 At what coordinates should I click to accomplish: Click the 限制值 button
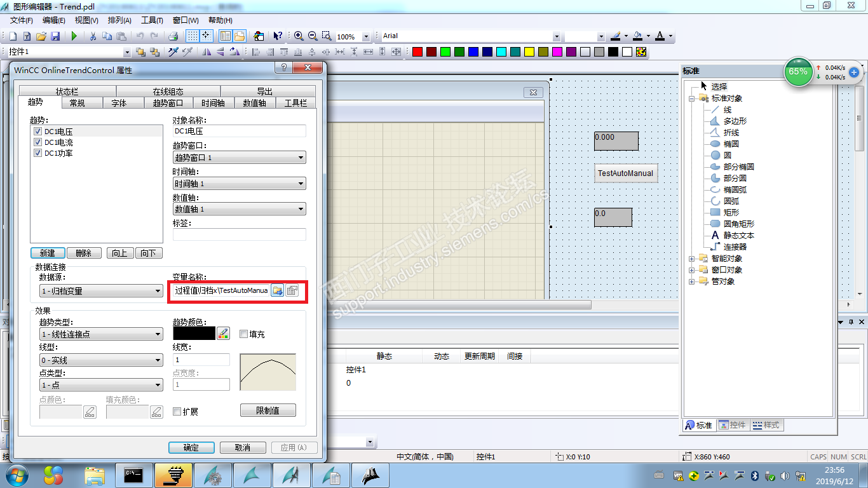click(268, 410)
